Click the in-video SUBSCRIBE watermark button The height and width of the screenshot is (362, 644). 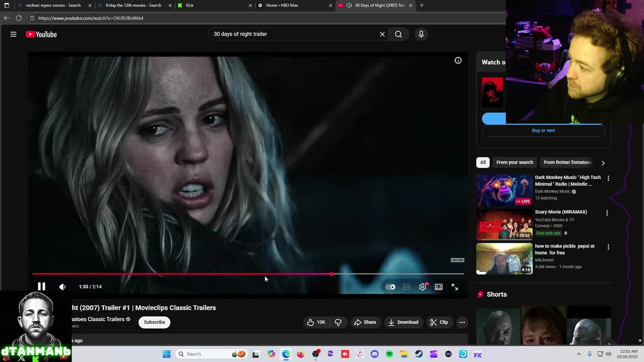coord(457,260)
